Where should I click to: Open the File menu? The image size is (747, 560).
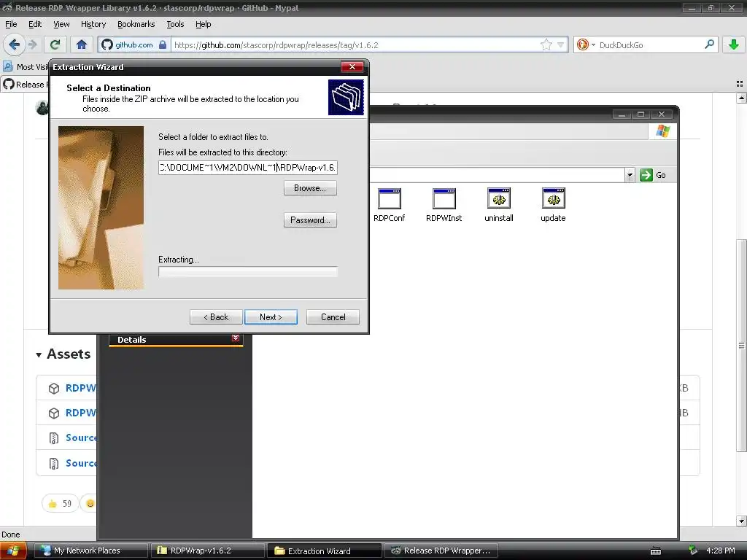pyautogui.click(x=11, y=24)
